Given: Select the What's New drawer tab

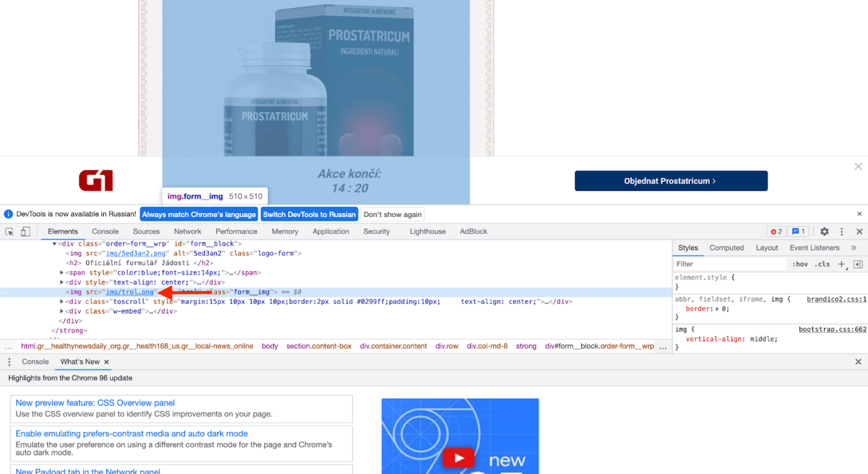Looking at the screenshot, I should [80, 362].
